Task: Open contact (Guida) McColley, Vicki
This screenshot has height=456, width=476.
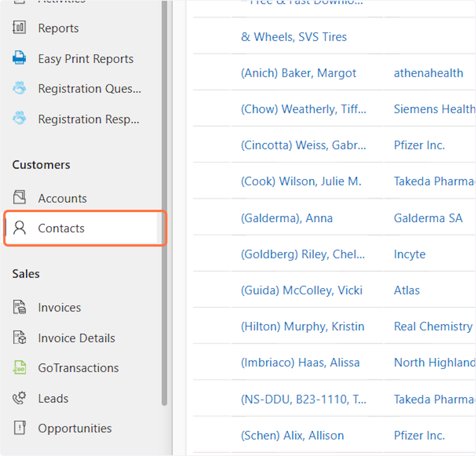Action: [x=302, y=291]
